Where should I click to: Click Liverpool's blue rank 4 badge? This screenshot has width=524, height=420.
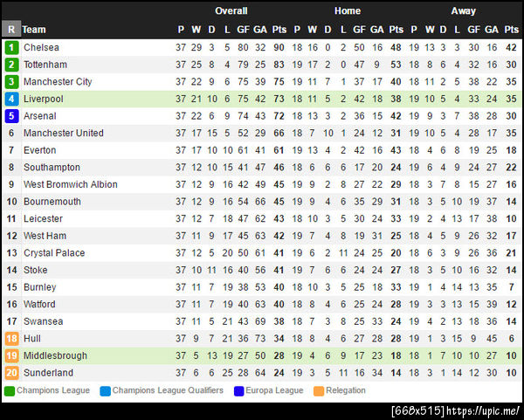point(11,100)
